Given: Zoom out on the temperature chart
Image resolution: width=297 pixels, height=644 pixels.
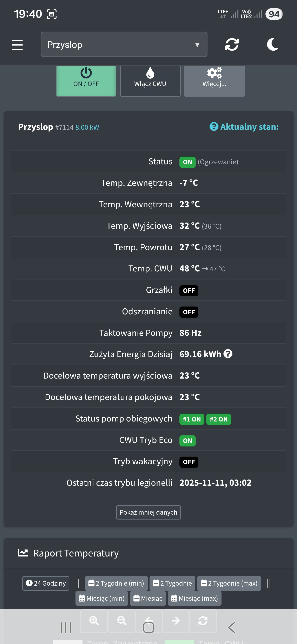Looking at the screenshot, I should pyautogui.click(x=122, y=620).
